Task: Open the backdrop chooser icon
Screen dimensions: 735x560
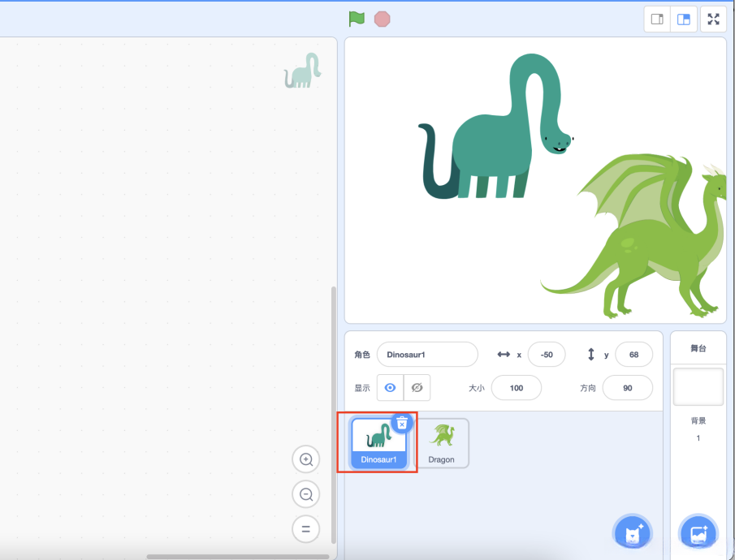Action: point(697,532)
